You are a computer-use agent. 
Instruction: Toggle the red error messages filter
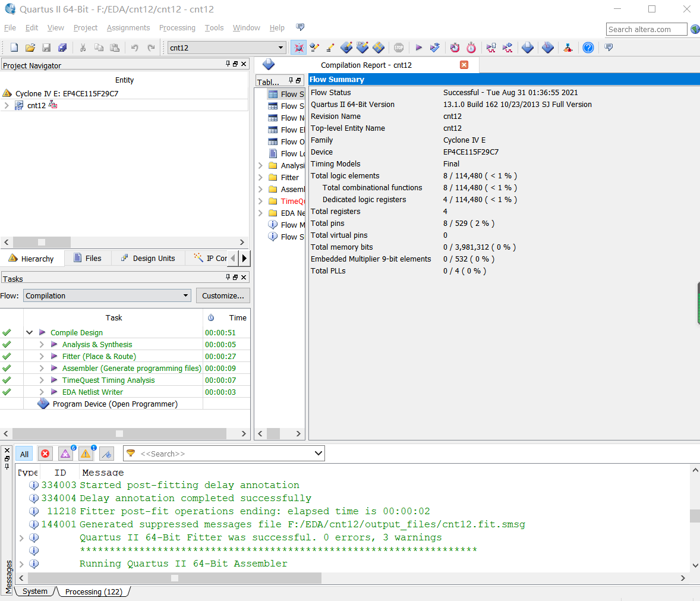[45, 454]
